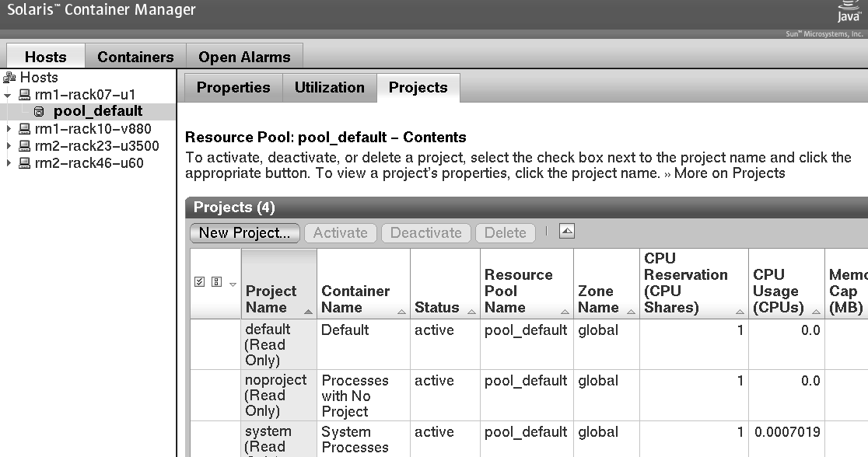The width and height of the screenshot is (868, 457).
Task: Open the More on Projects link
Action: coord(730,173)
